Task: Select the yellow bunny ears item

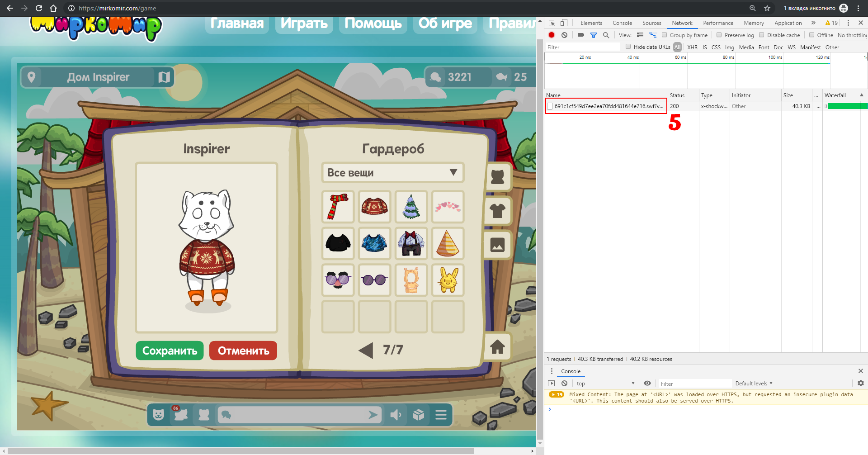Action: click(448, 280)
